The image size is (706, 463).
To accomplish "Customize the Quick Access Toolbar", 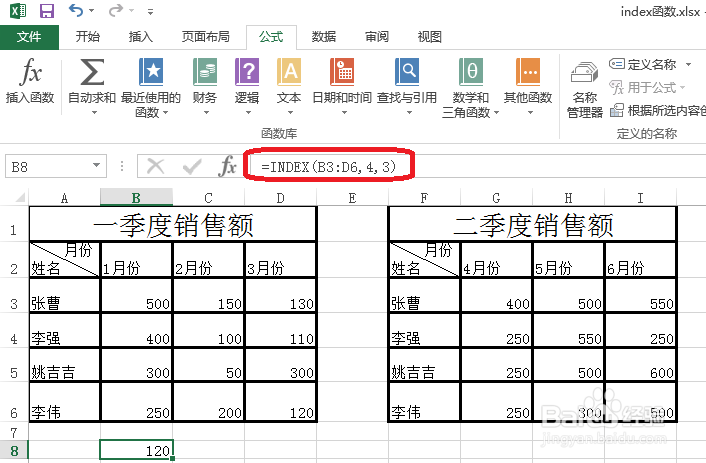I will 150,11.
